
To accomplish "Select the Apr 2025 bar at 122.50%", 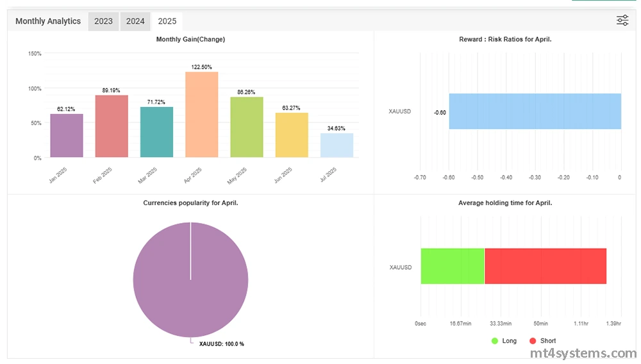I will click(x=202, y=115).
